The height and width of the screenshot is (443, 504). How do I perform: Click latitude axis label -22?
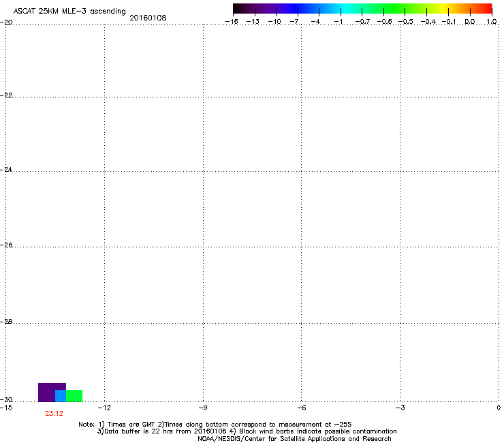point(6,95)
